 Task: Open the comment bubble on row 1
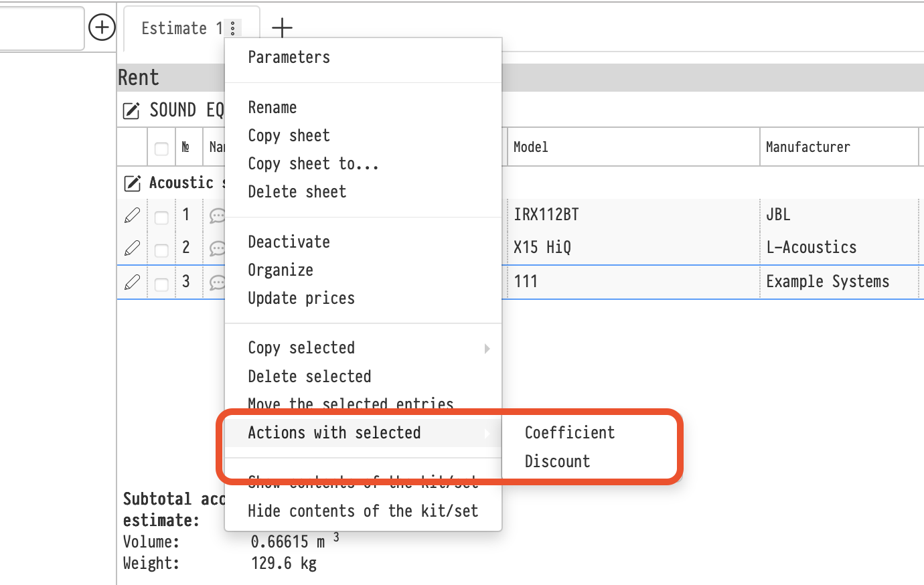pos(217,216)
